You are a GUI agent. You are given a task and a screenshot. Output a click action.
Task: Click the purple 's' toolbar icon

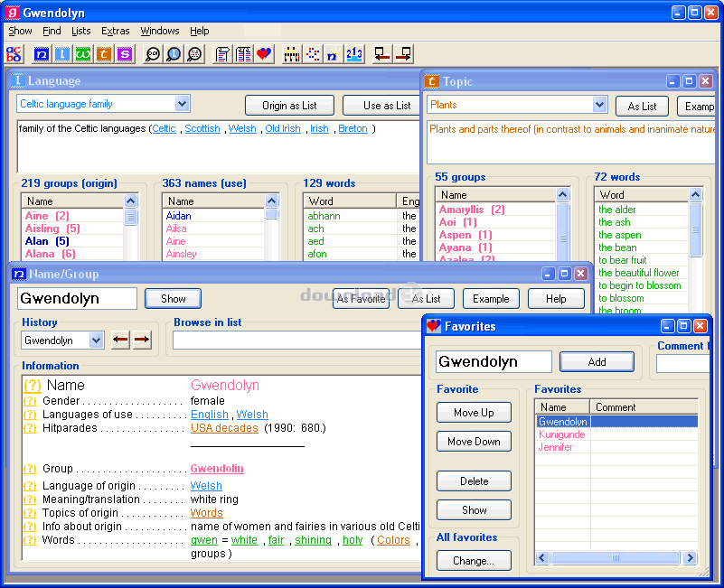125,54
